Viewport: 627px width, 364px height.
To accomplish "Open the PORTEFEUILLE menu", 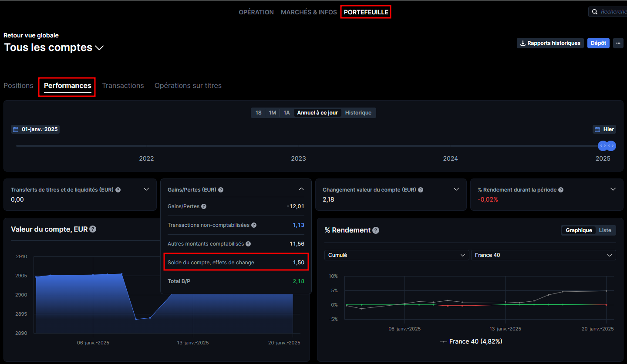I will pos(366,12).
